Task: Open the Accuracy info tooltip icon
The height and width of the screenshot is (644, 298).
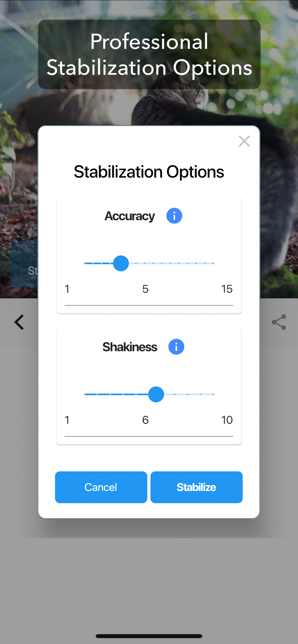Action: 174,216
